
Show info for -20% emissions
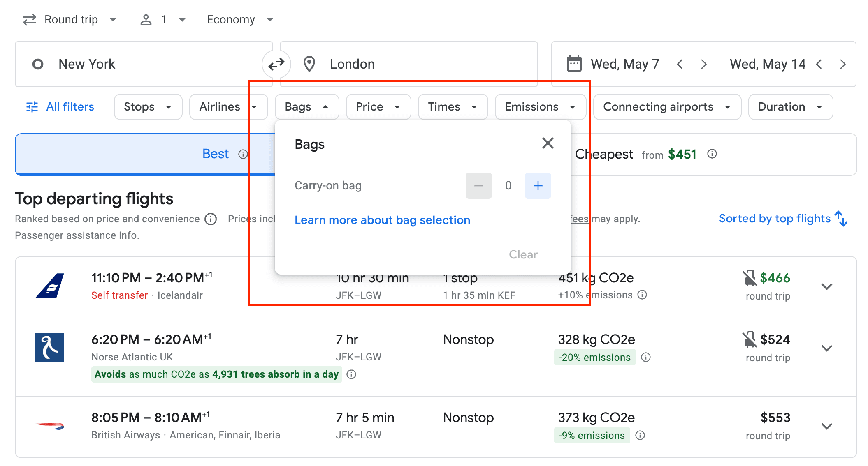pyautogui.click(x=646, y=357)
